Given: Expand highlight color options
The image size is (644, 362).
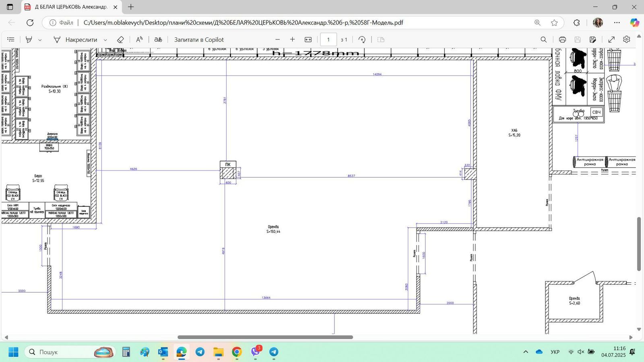Looking at the screenshot, I should click(40, 40).
